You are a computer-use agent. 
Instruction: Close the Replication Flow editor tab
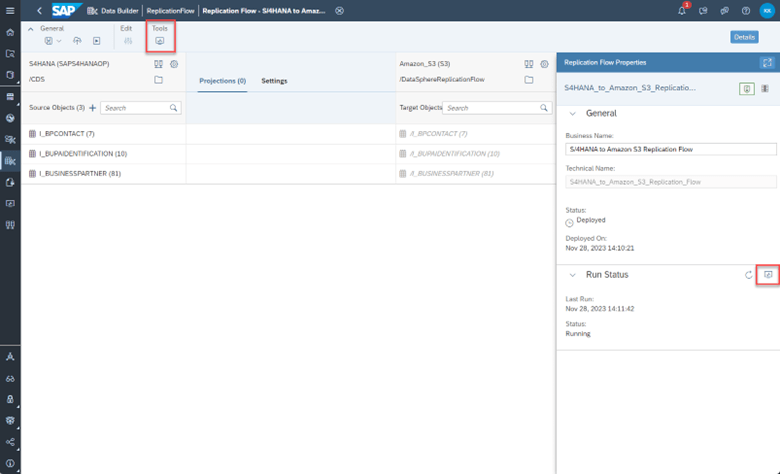coord(339,10)
